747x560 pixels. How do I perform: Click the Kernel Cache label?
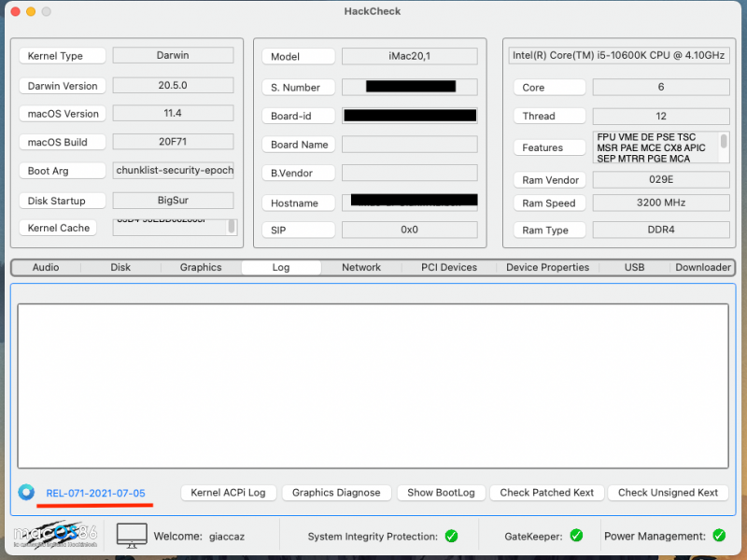pos(58,228)
